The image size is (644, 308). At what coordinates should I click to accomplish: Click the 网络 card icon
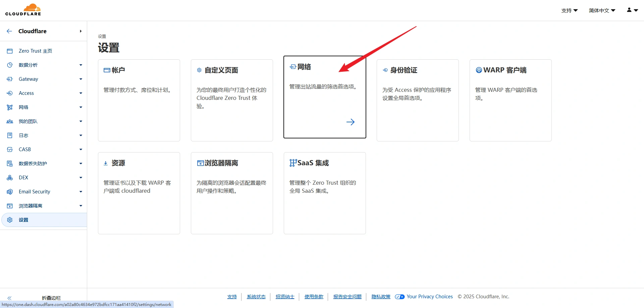[293, 67]
